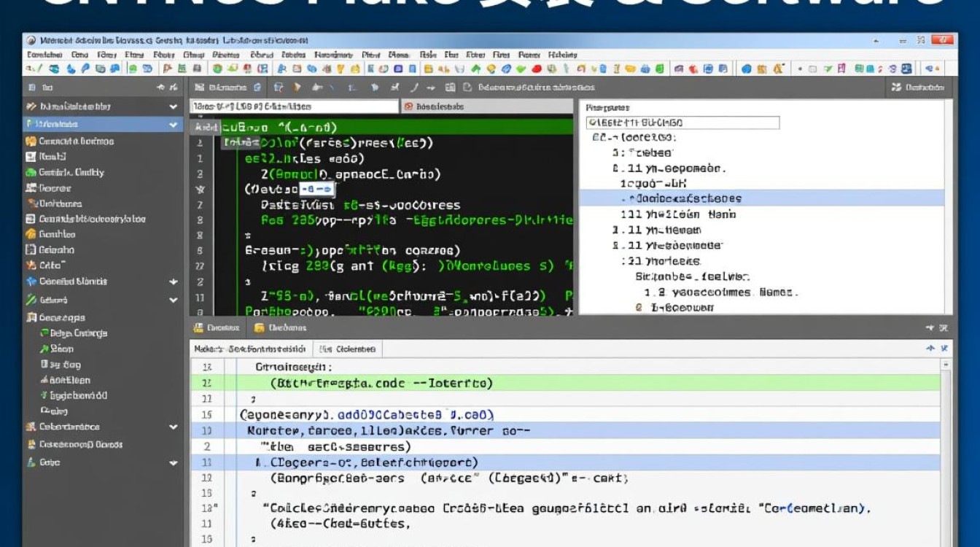The height and width of the screenshot is (547, 980).
Task: Click the large blue globe icon in main toolbar
Action: tap(746, 69)
